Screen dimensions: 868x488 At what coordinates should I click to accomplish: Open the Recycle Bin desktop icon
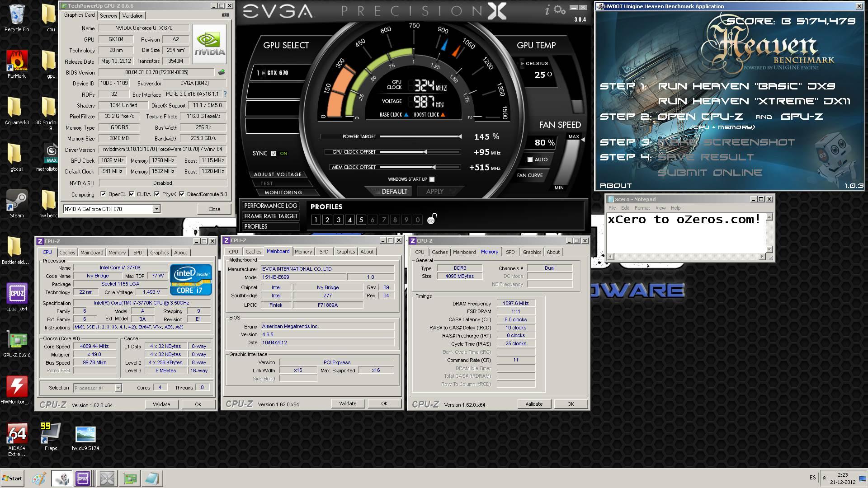click(17, 18)
